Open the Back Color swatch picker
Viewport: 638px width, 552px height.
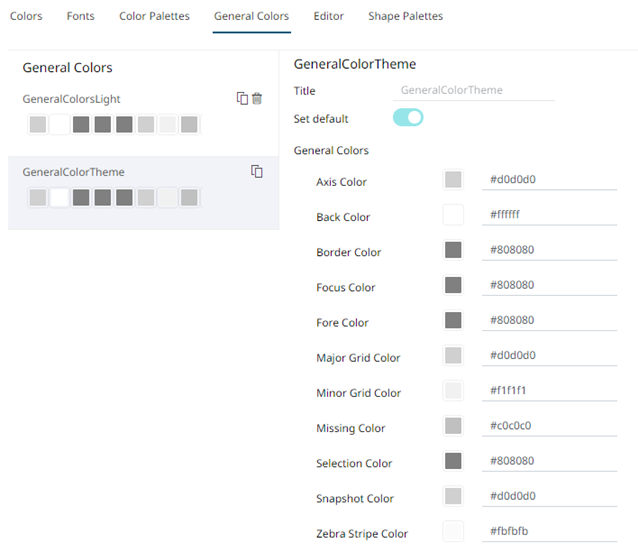[x=453, y=215]
